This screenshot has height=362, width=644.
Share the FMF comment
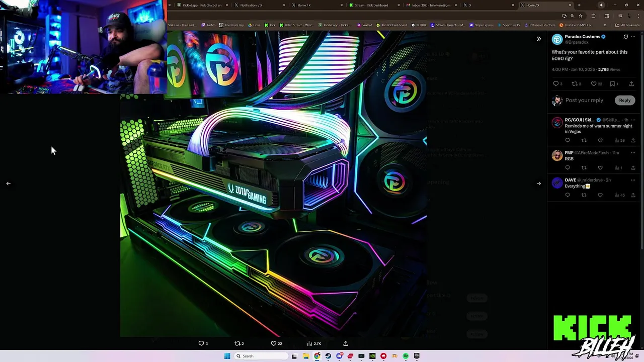coord(633,167)
